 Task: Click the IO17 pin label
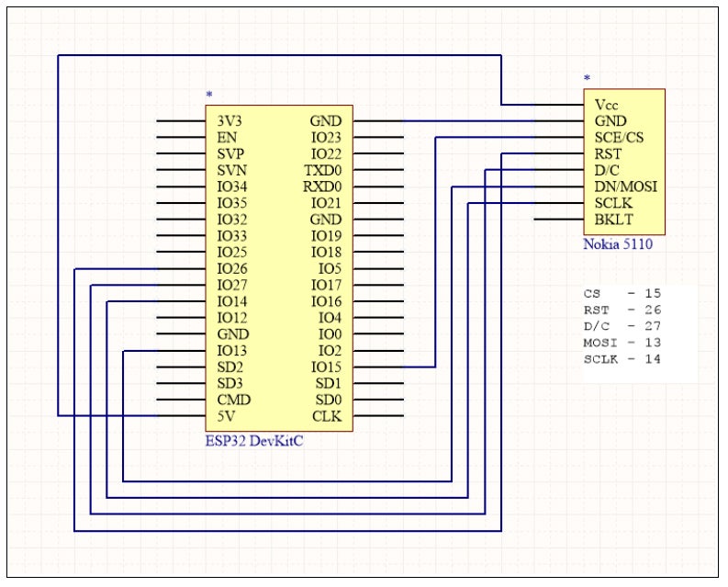[327, 285]
